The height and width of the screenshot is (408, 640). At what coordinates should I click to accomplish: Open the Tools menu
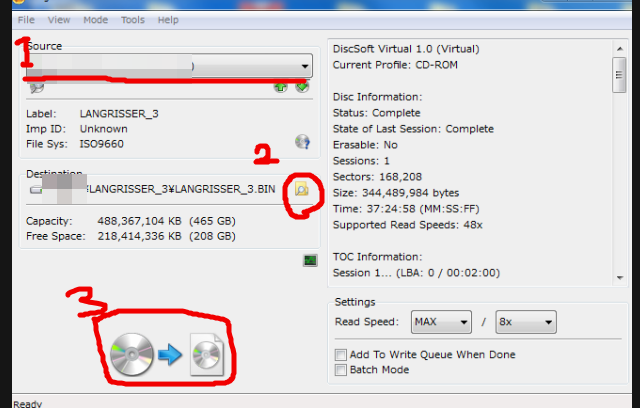pyautogui.click(x=133, y=20)
